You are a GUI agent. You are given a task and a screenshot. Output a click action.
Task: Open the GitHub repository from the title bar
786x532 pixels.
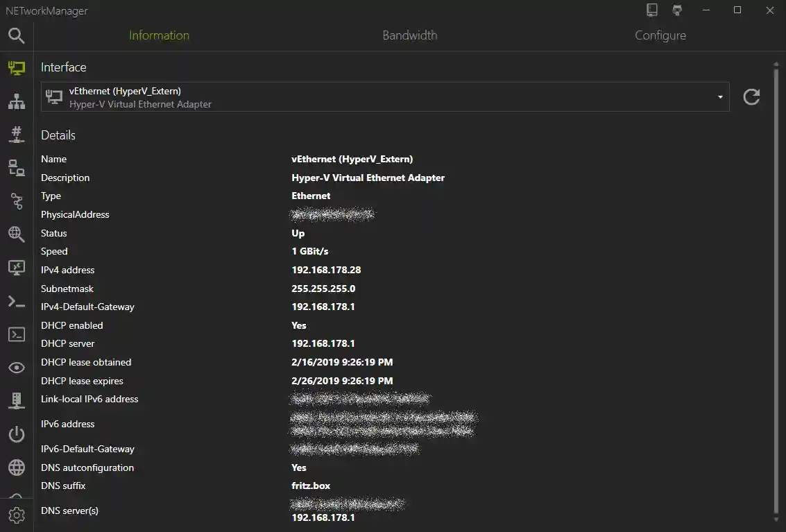pyautogui.click(x=676, y=10)
